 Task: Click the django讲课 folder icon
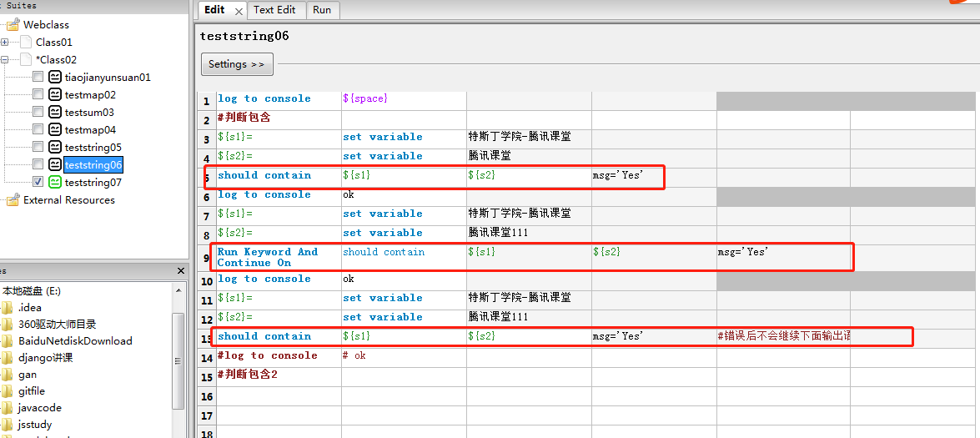(7, 358)
